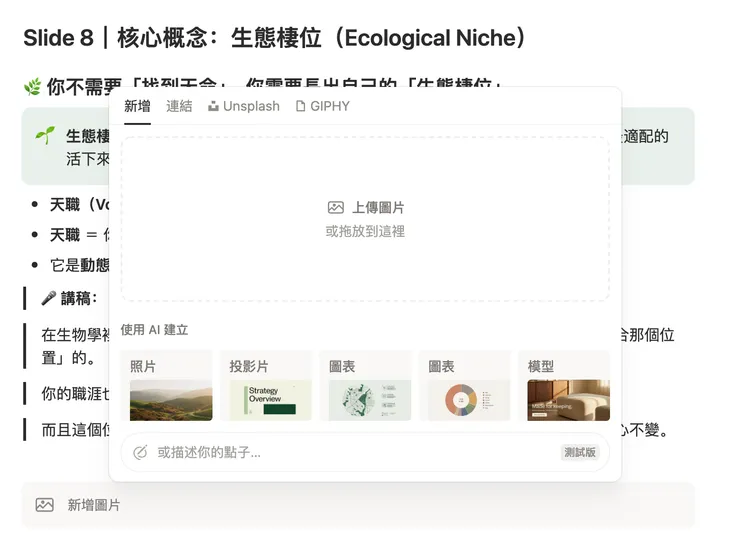
Task: Click the image icon beside 新增圖片
Action: click(x=44, y=505)
